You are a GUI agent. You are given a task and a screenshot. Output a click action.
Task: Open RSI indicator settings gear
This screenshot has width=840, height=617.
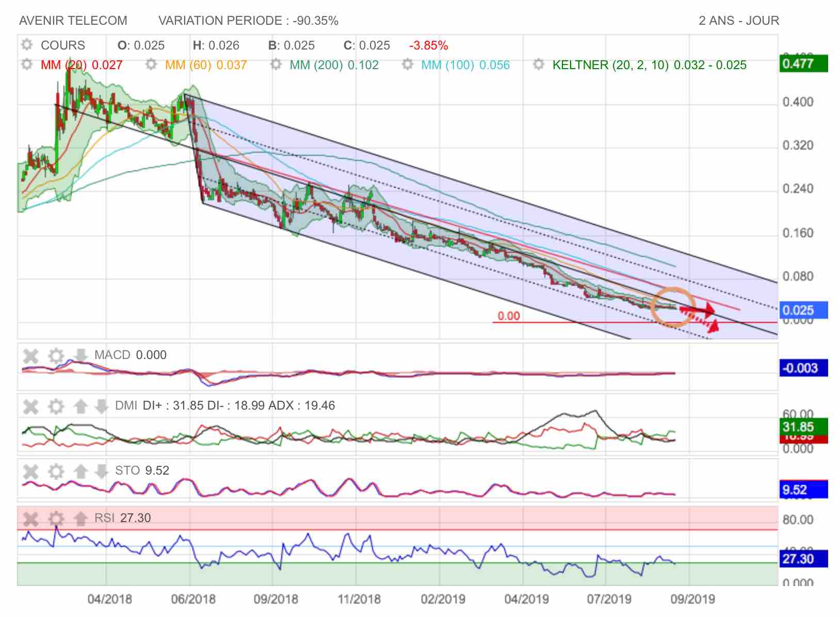coord(56,518)
